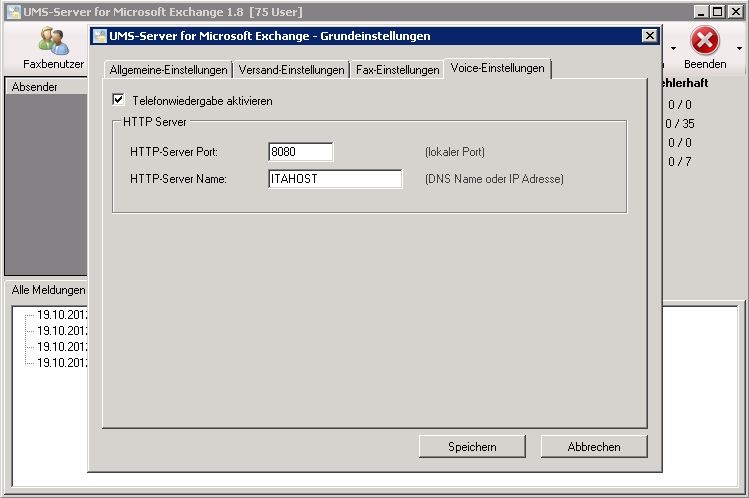The height and width of the screenshot is (498, 749).
Task: Maximize the UMS-Server main window
Action: click(x=717, y=12)
